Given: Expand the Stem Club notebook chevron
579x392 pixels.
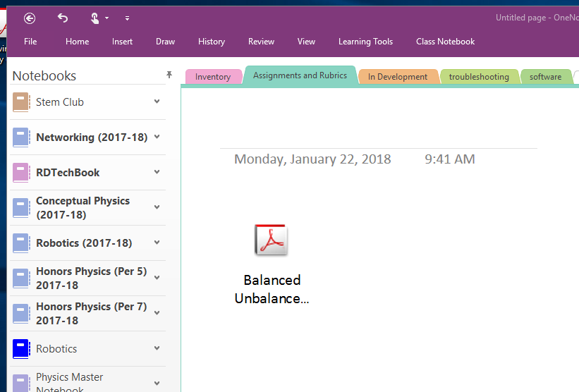Looking at the screenshot, I should pos(157,102).
